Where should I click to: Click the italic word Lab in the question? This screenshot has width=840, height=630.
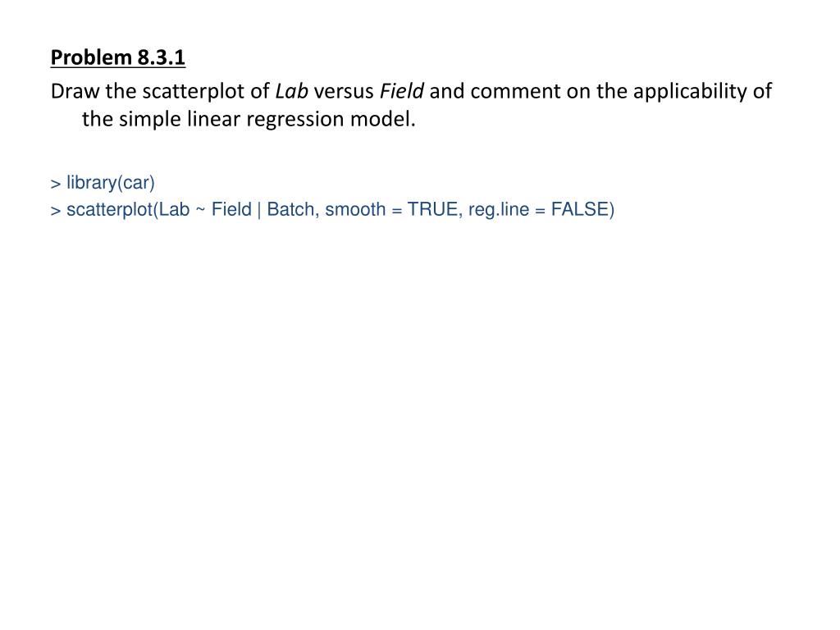(291, 91)
